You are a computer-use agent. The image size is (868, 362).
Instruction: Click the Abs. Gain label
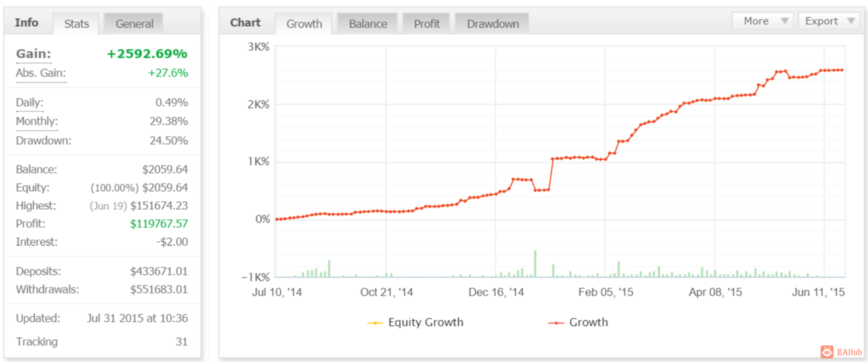(41, 72)
